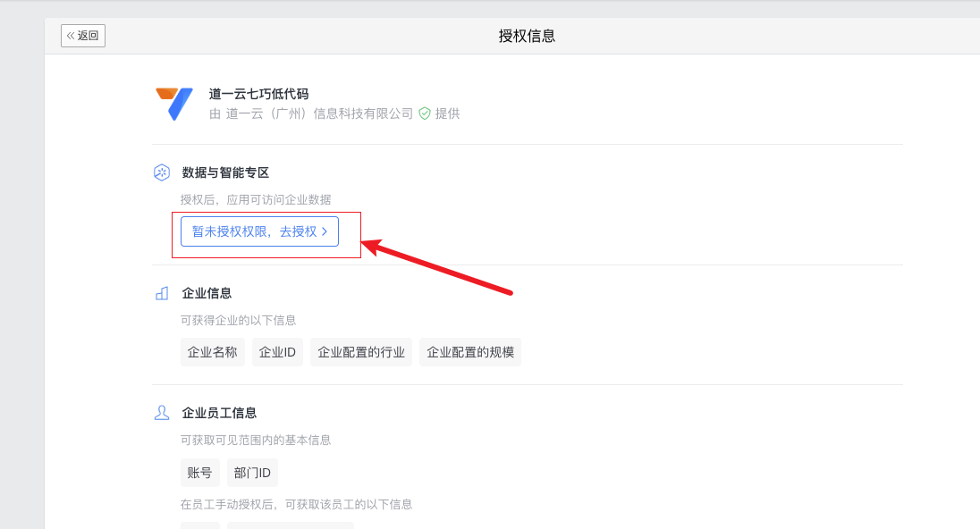Click the 企业员工信息 person icon

(162, 413)
